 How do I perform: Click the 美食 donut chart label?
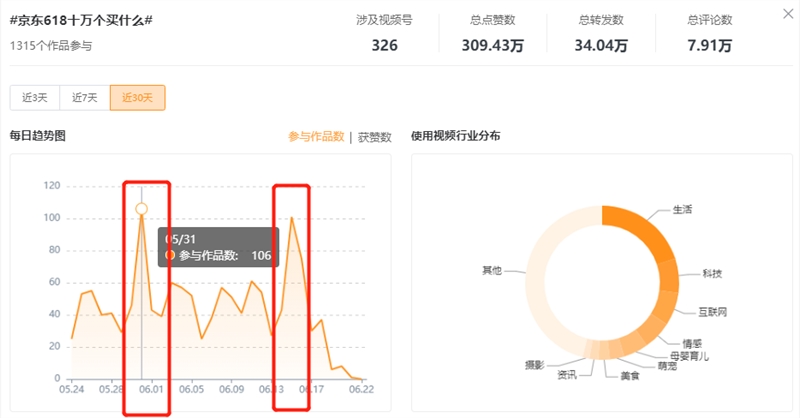click(630, 376)
